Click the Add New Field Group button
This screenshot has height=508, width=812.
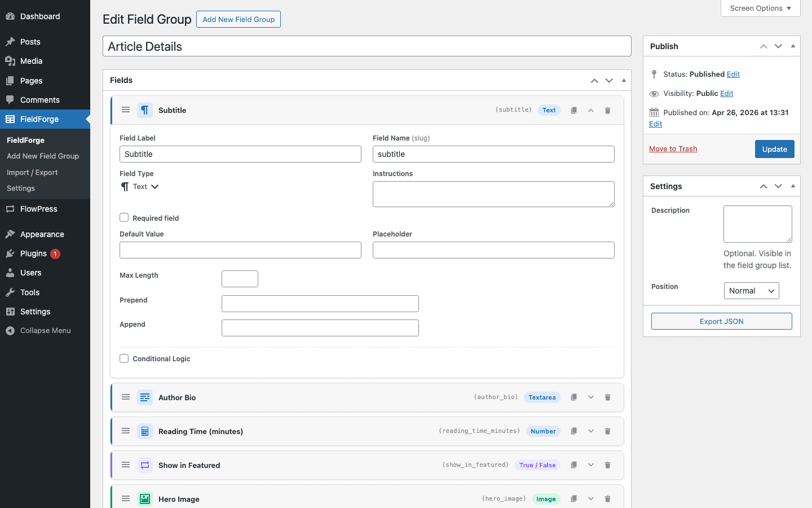coord(239,19)
